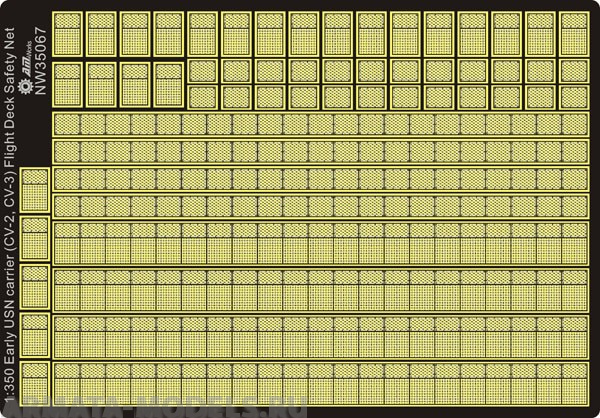Screen dimensions: 600x418
Task: Click the NW35067 product code text
Action: pyautogui.click(x=40, y=61)
